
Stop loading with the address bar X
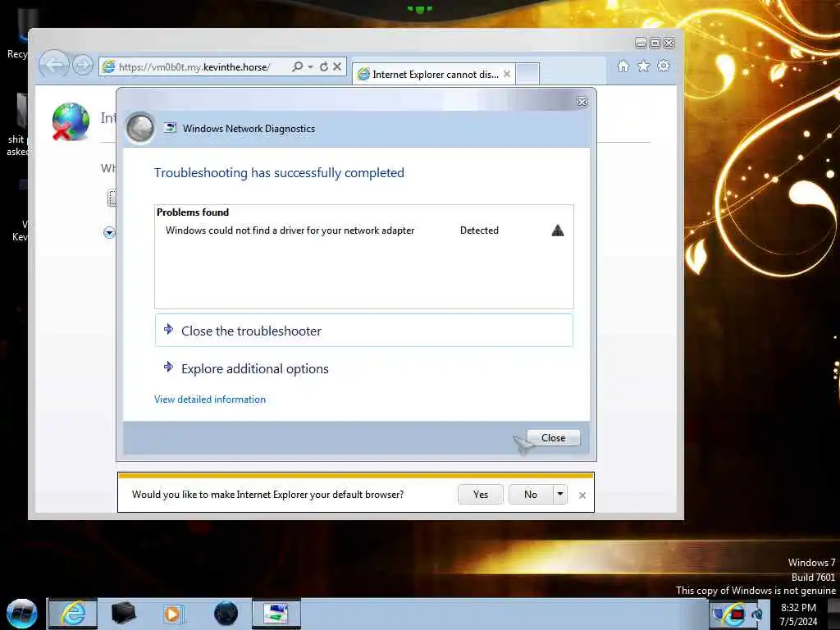337,66
